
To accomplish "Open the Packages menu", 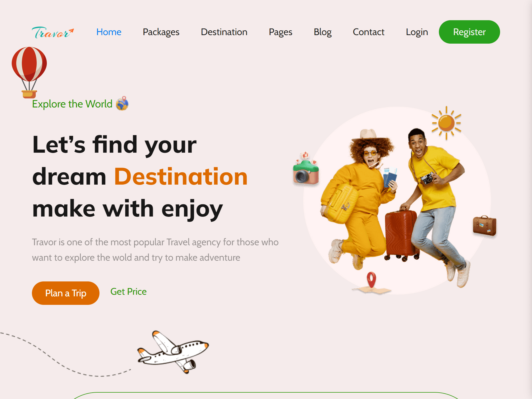I will [161, 32].
